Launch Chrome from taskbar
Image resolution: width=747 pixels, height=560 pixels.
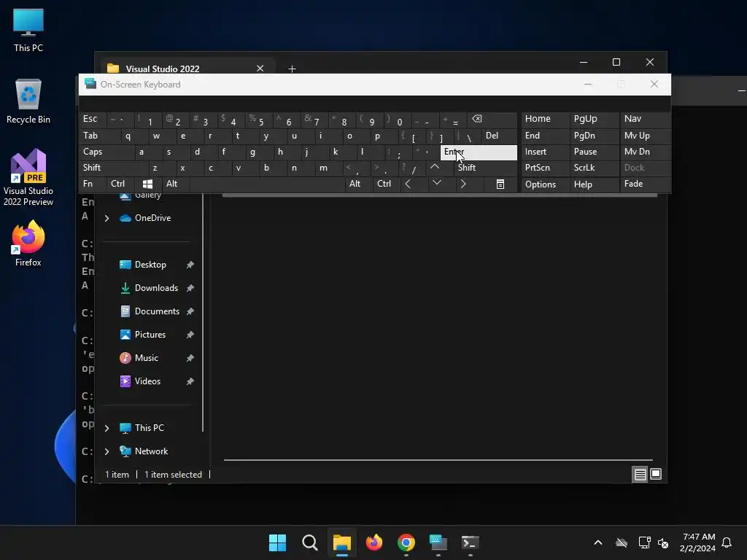[x=406, y=542]
